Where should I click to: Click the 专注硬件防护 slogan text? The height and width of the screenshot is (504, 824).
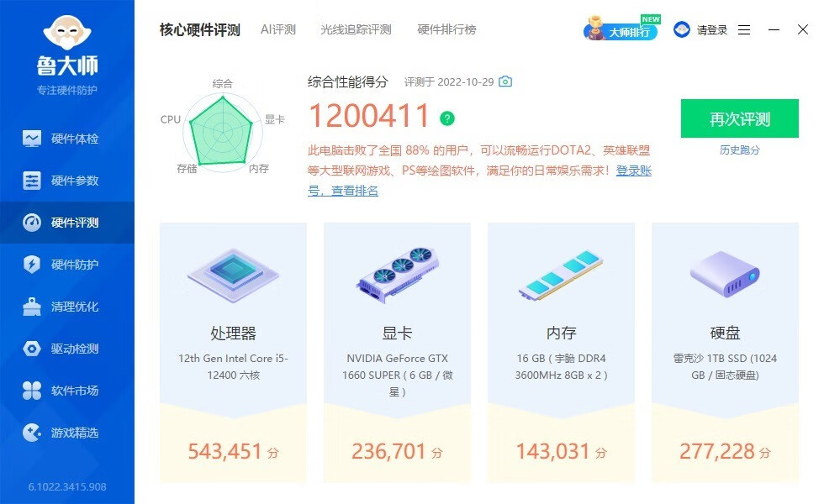[x=67, y=91]
